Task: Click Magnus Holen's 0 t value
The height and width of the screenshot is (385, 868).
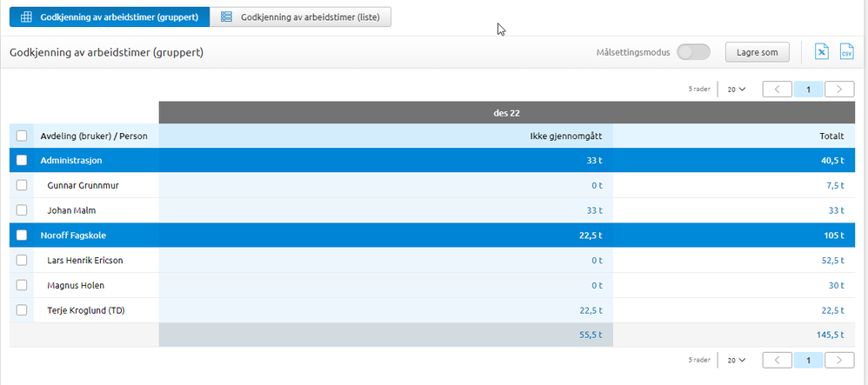Action: point(597,285)
